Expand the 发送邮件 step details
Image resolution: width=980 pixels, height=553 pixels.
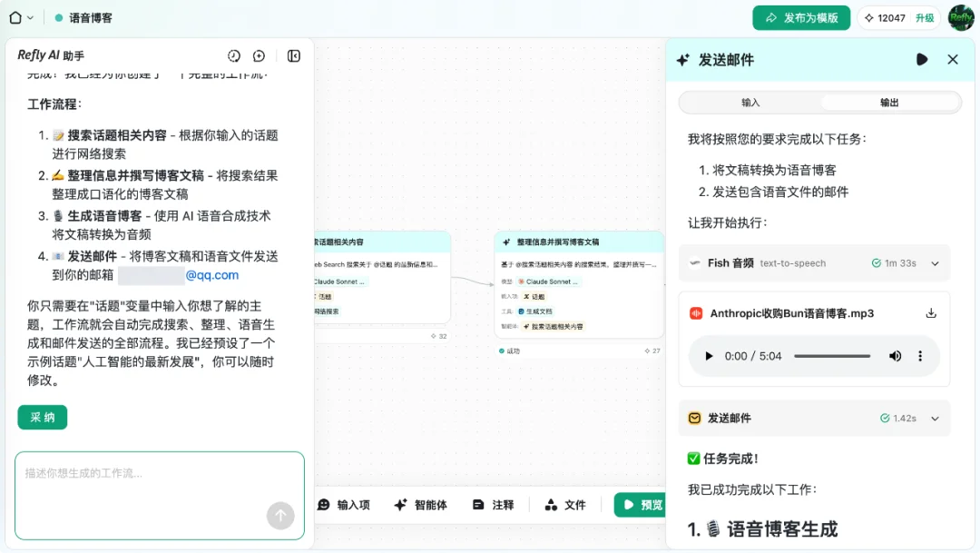point(934,419)
